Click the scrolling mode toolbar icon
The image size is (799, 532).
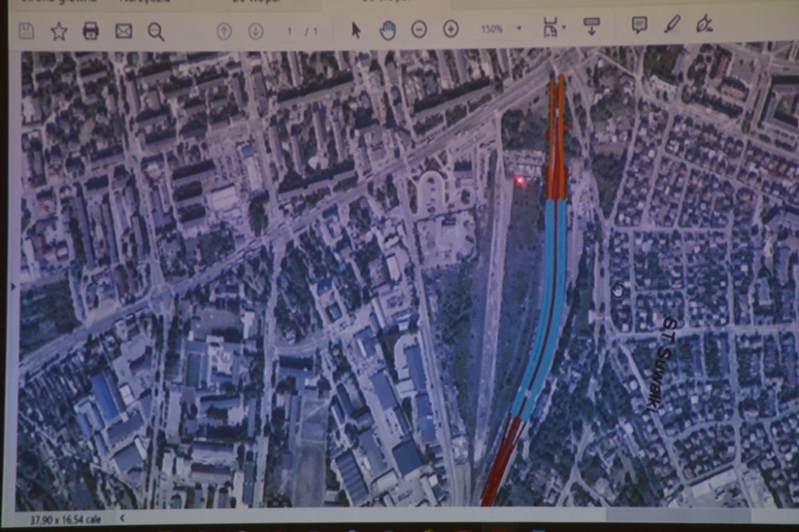pos(592,26)
